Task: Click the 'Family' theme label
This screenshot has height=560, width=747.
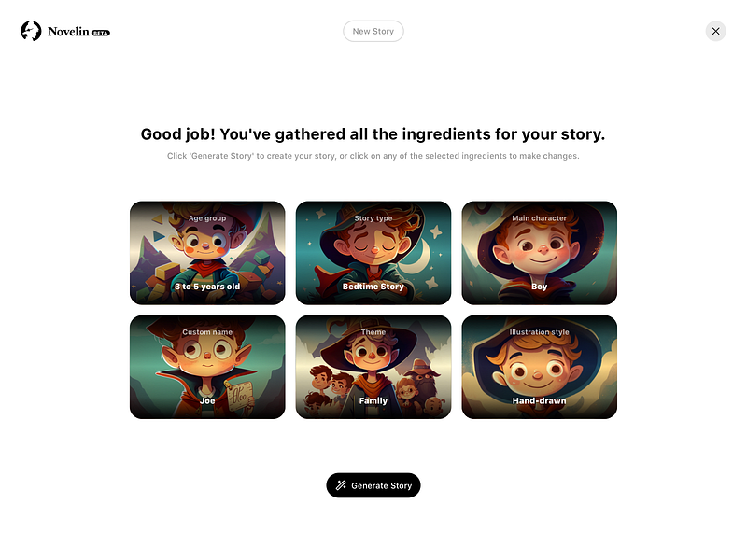Action: coord(373,400)
